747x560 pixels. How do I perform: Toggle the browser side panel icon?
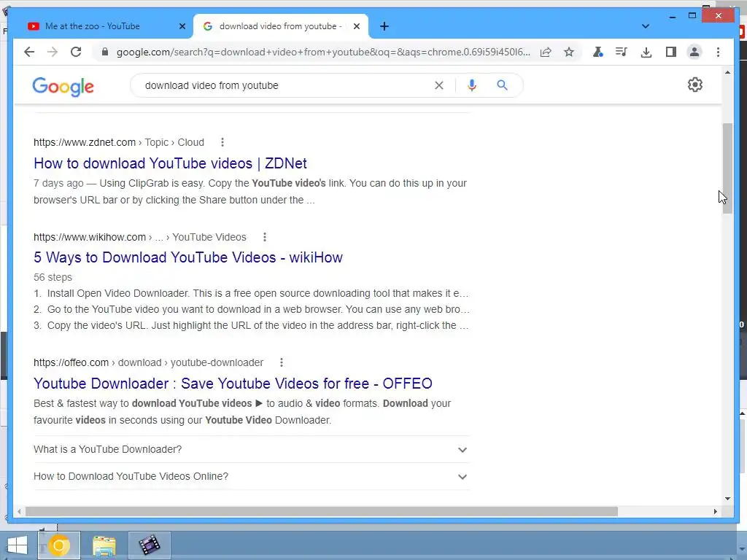(x=671, y=52)
